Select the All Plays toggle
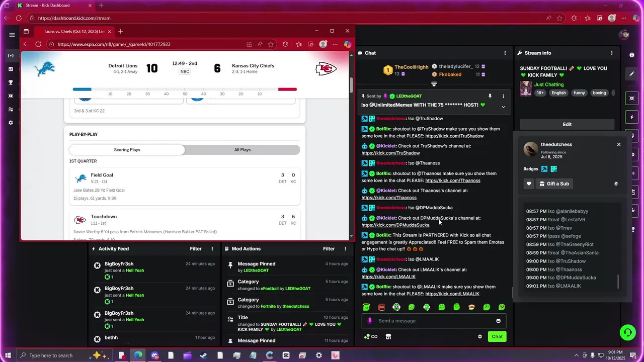Viewport: 644px width, 362px height. [243, 150]
